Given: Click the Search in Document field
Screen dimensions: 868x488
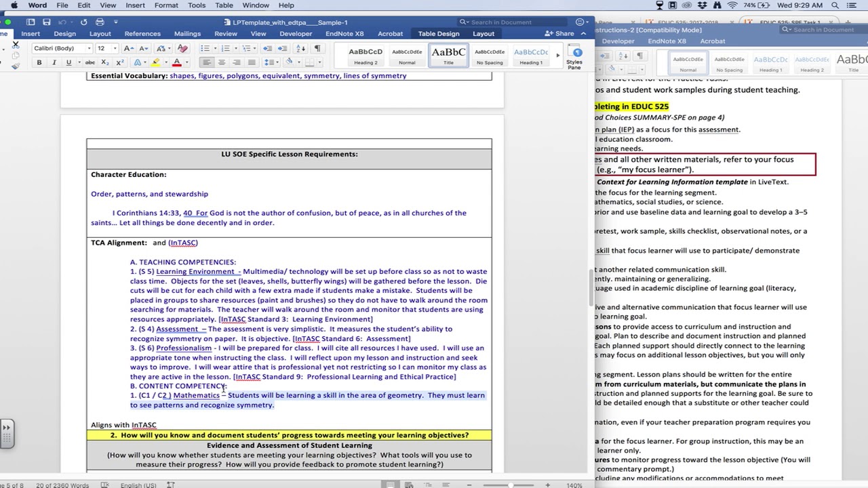Looking at the screenshot, I should point(512,22).
